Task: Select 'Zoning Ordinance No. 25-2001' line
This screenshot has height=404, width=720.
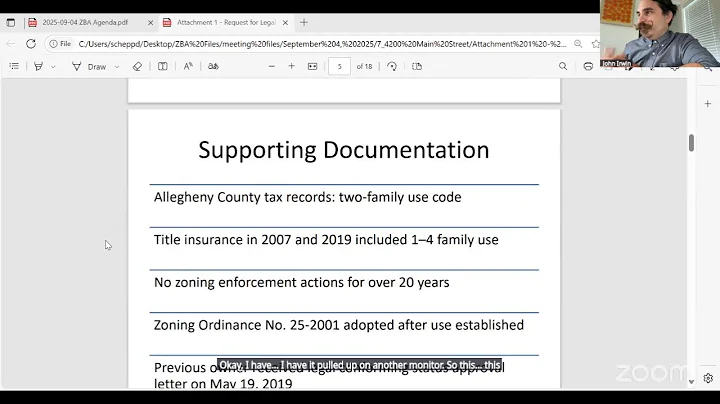Action: click(x=339, y=325)
